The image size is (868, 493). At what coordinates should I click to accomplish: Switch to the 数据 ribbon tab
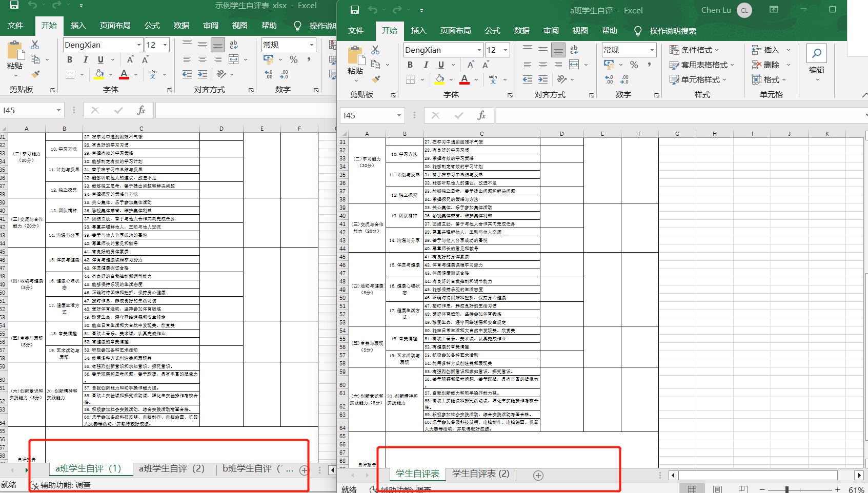point(521,31)
